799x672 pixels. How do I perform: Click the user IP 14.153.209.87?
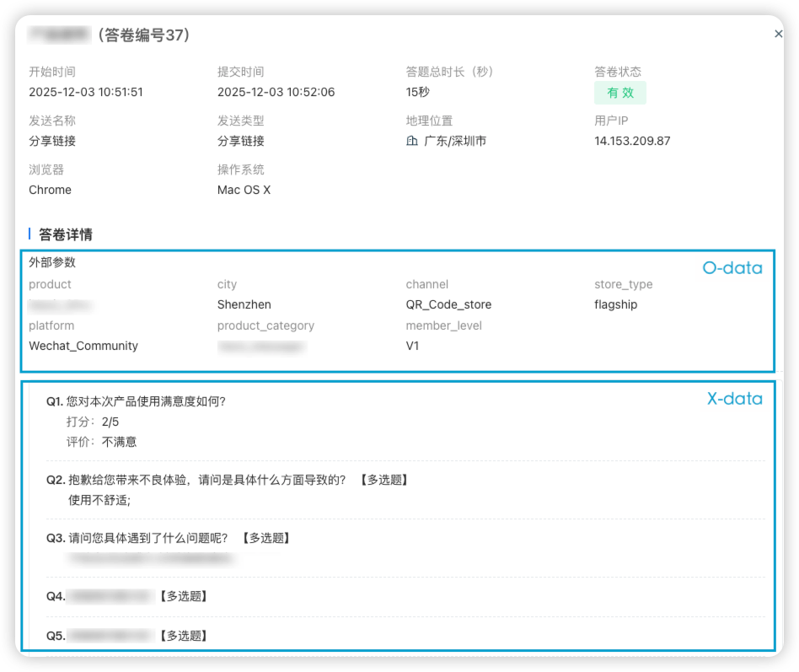(x=633, y=141)
